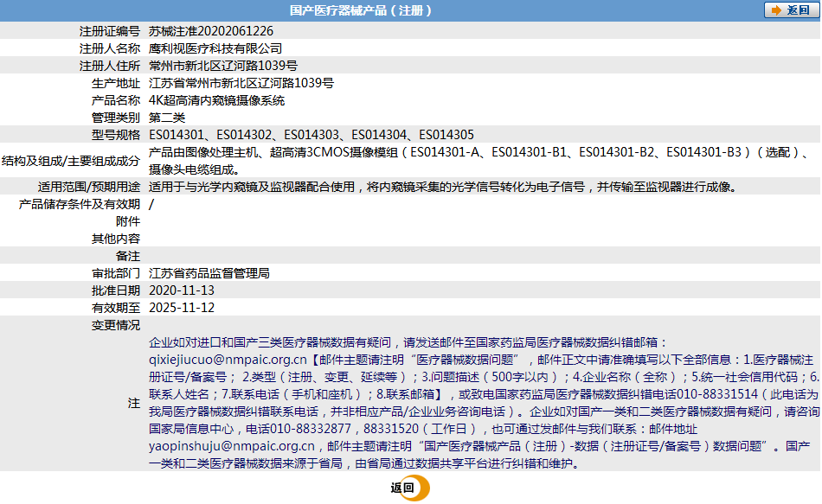This screenshot has width=822, height=504.
Task: Click the 注册人名称 label
Action: coord(110,48)
